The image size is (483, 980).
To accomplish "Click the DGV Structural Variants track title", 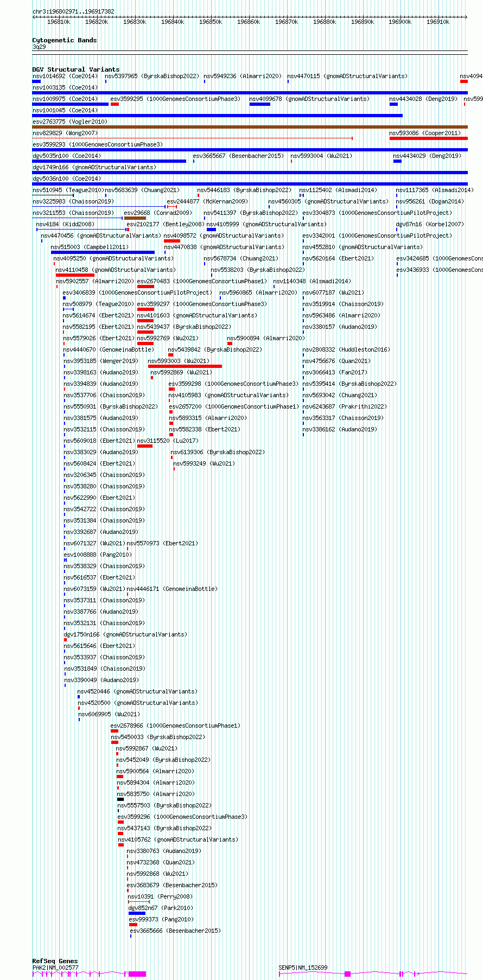I will pos(75,69).
